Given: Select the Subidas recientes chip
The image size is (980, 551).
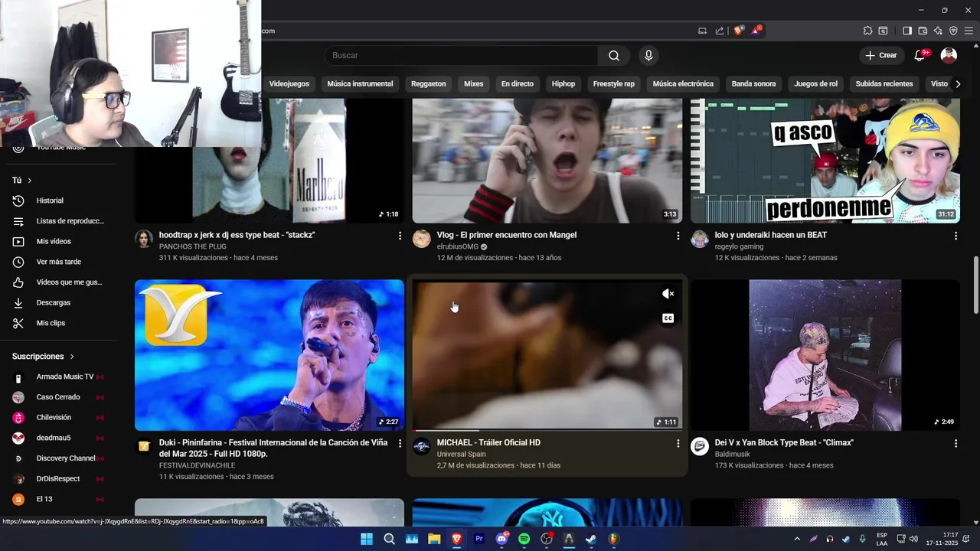Looking at the screenshot, I should point(884,83).
